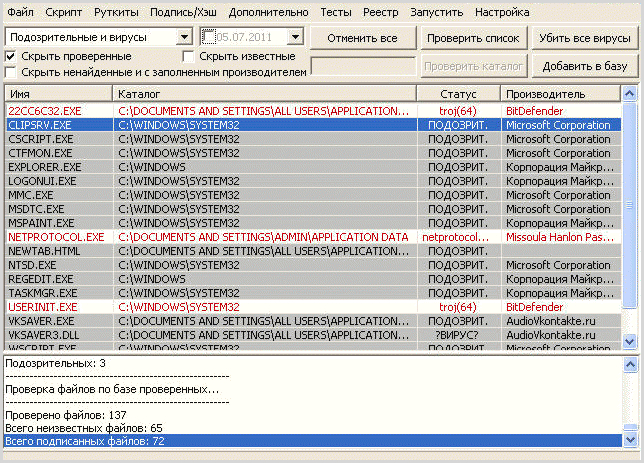644x463 pixels.
Task: Open the Файл menu
Action: 20,13
